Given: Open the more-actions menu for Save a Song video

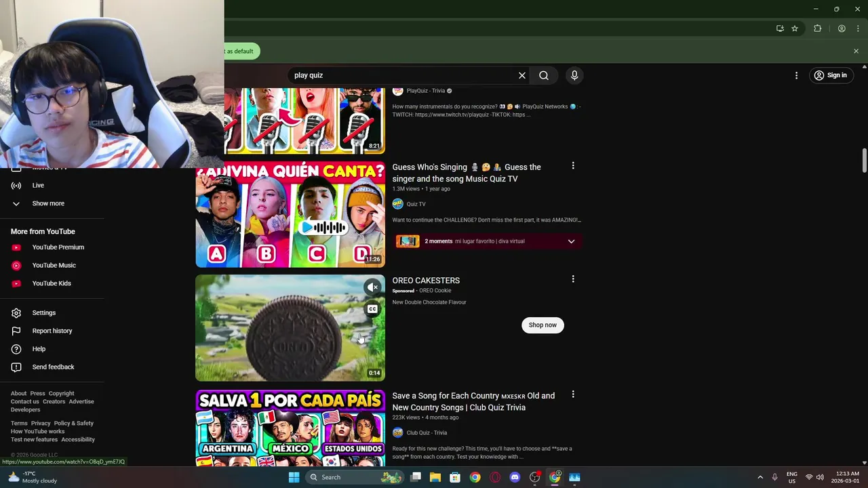Looking at the screenshot, I should coord(573,394).
